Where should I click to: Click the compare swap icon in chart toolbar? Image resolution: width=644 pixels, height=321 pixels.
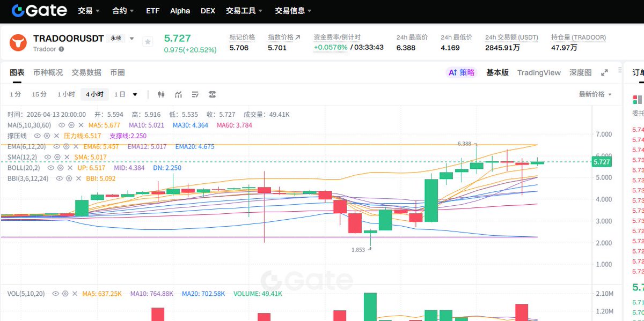pos(213,94)
